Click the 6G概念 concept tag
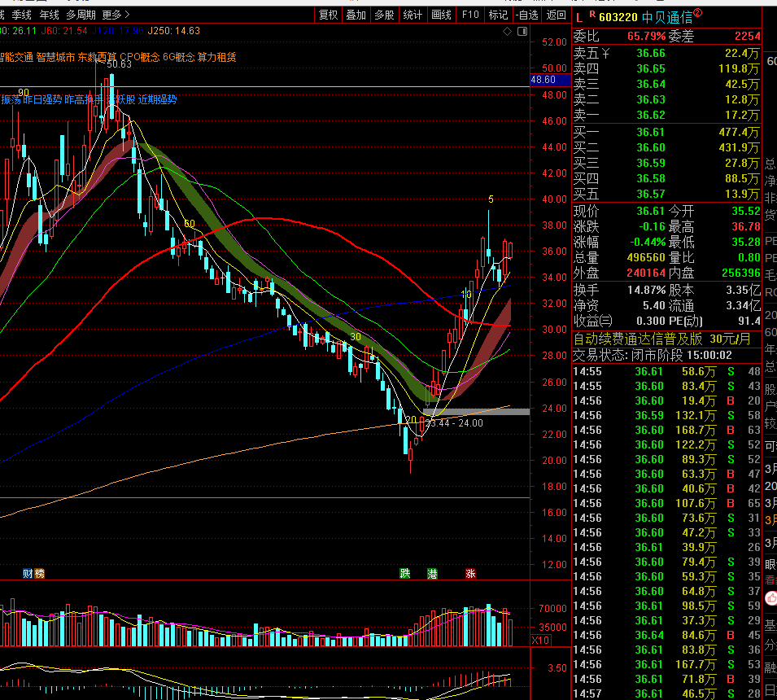Screen dimensions: 777x700 (x=178, y=58)
